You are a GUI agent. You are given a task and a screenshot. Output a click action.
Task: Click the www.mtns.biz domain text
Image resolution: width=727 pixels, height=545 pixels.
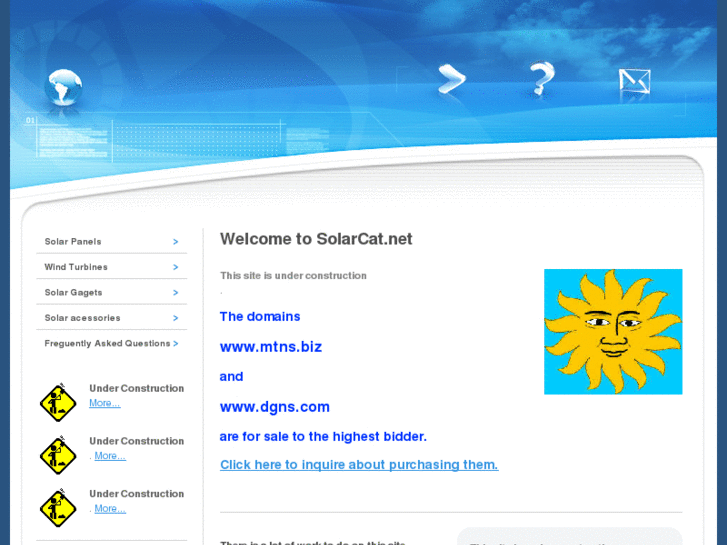coord(271,347)
